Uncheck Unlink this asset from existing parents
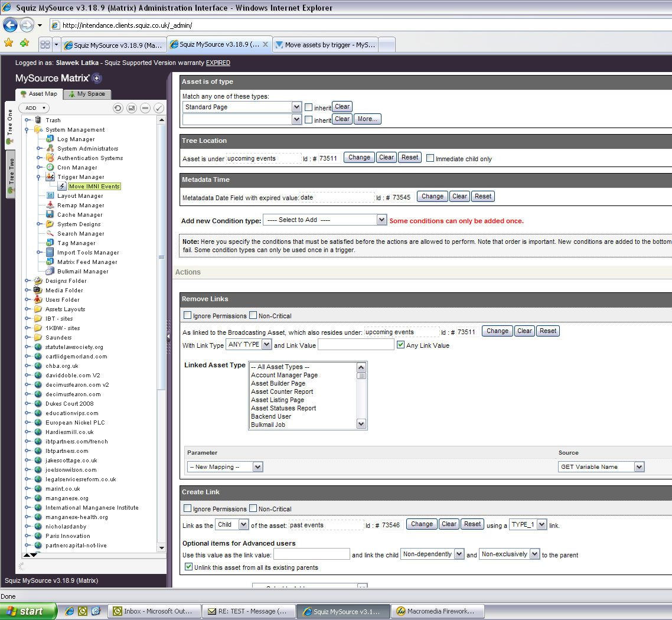The height and width of the screenshot is (620, 672). (188, 566)
